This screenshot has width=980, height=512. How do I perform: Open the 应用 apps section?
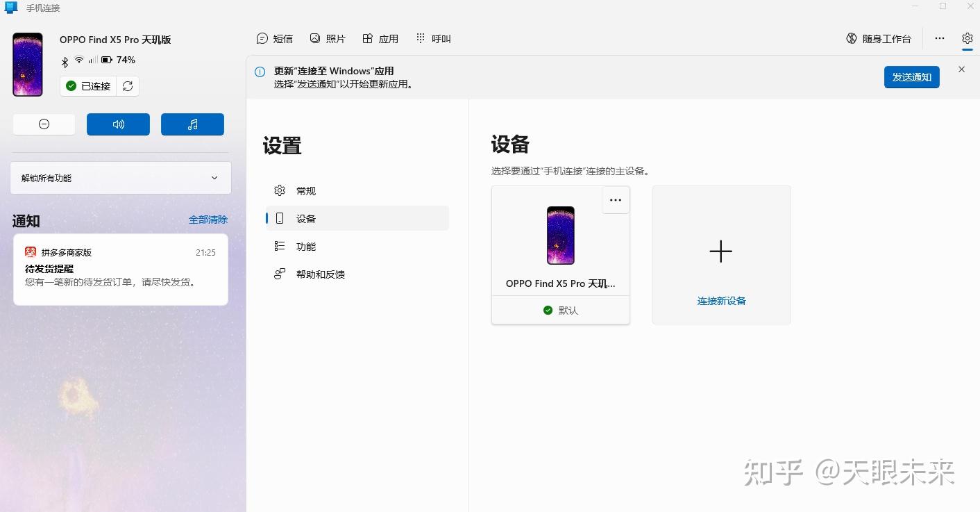(380, 38)
